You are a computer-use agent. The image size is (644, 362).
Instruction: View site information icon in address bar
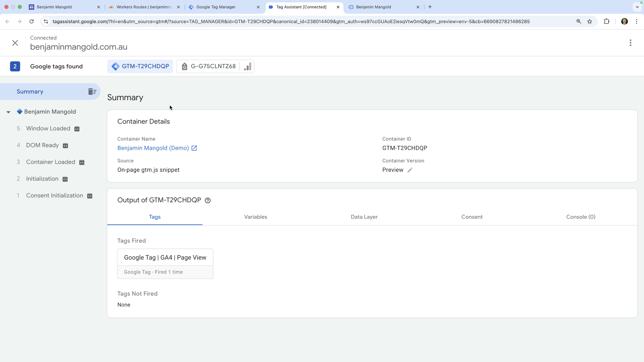pos(46,21)
